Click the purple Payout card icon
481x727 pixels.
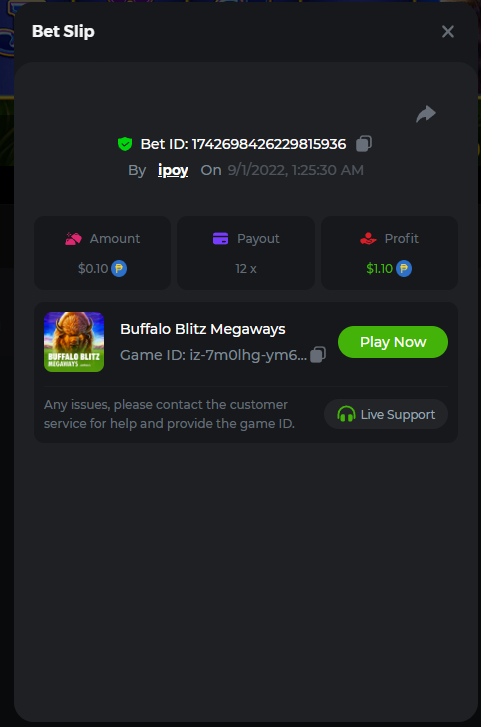click(220, 239)
